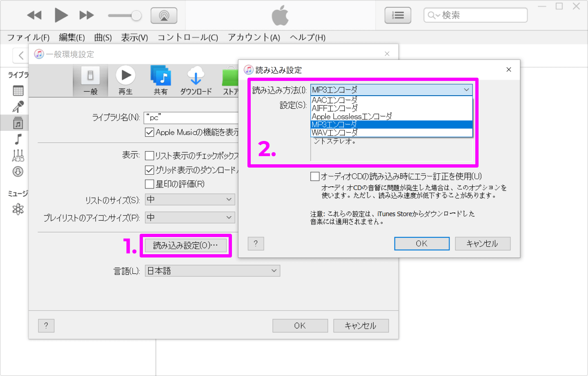This screenshot has width=588, height=376.
Task: Open the 言語(L) dropdown showing 日本語
Action: tap(213, 271)
